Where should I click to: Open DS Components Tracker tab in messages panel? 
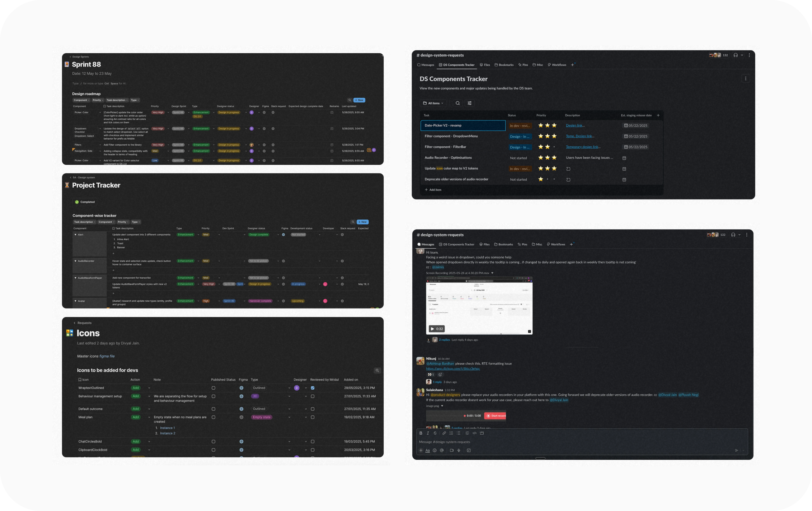[456, 244]
